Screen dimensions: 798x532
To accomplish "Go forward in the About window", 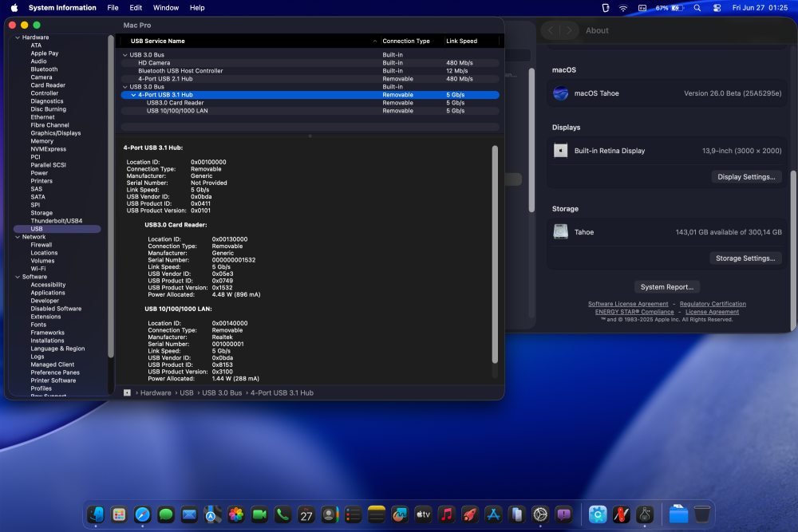I will (569, 30).
